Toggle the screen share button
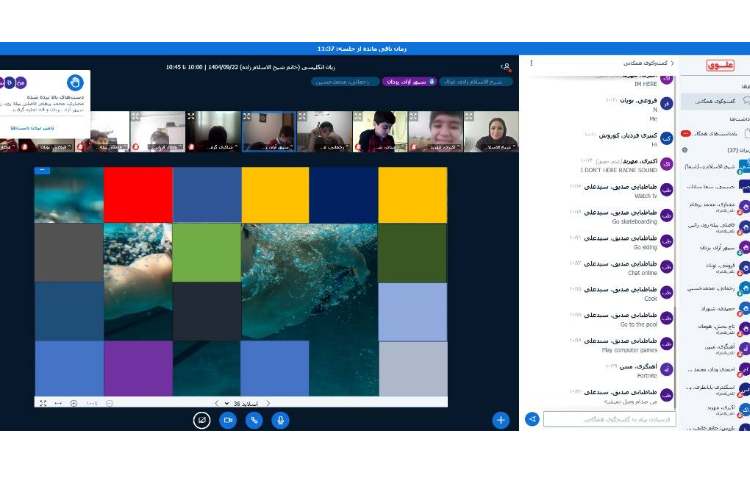This screenshot has width=750, height=480. pos(201,420)
